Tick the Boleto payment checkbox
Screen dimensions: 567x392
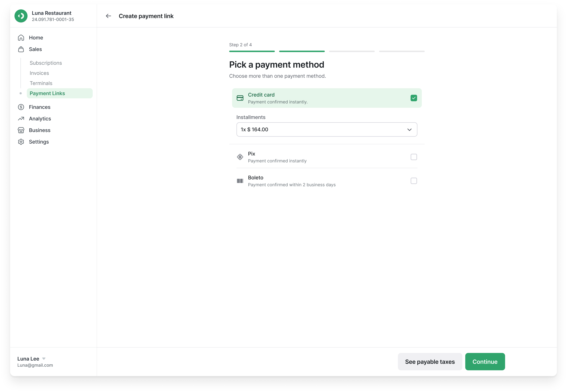pos(414,181)
